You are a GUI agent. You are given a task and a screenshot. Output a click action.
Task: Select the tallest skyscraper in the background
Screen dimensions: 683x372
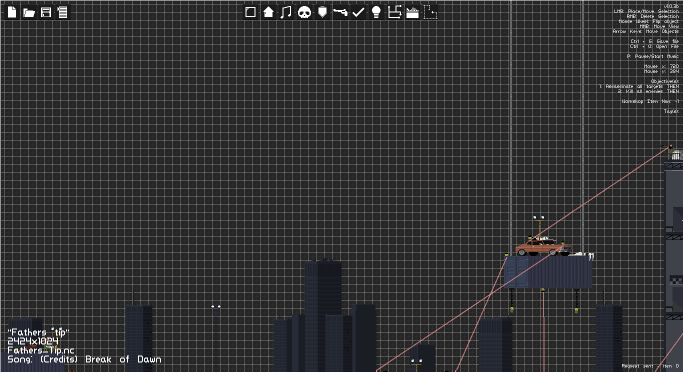tap(323, 315)
